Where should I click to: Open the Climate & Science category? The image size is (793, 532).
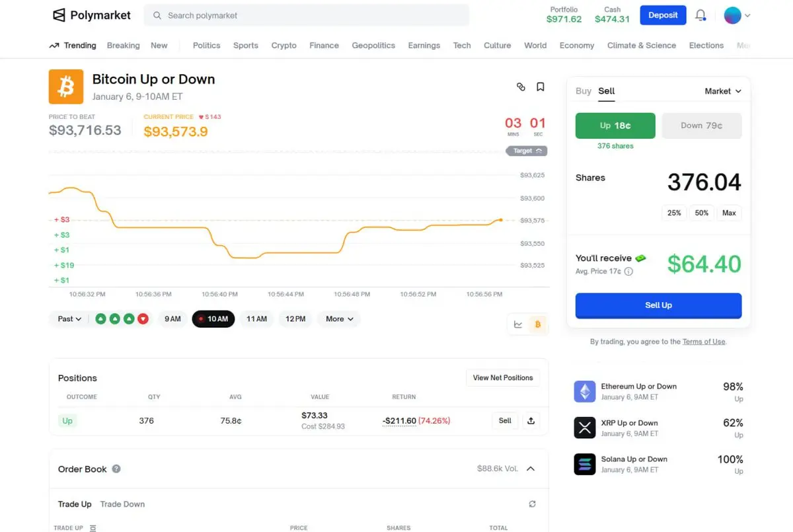642,46
